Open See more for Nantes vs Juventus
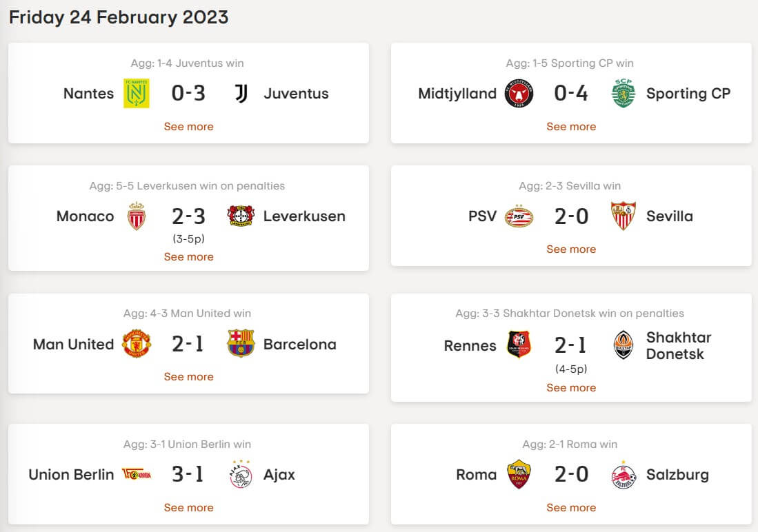 (188, 127)
